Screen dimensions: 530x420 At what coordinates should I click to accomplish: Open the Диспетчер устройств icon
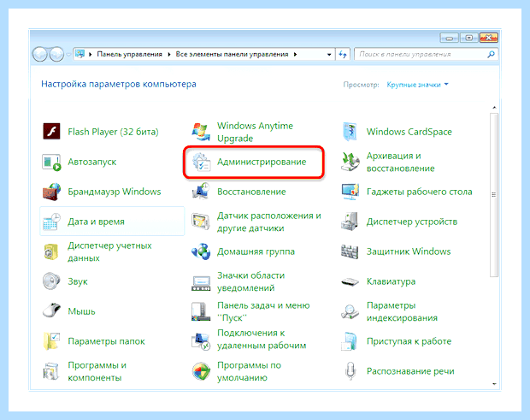[350, 222]
